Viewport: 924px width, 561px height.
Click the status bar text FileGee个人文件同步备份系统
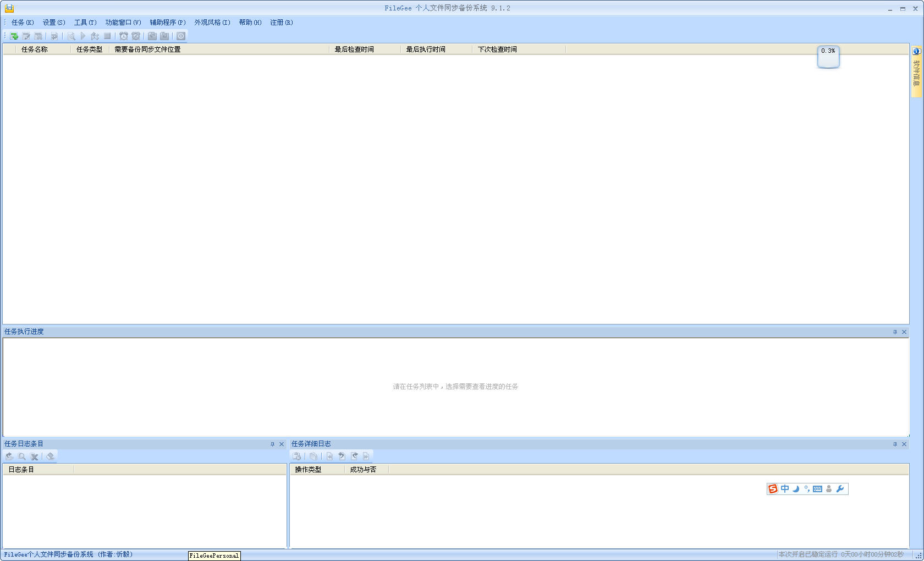49,554
